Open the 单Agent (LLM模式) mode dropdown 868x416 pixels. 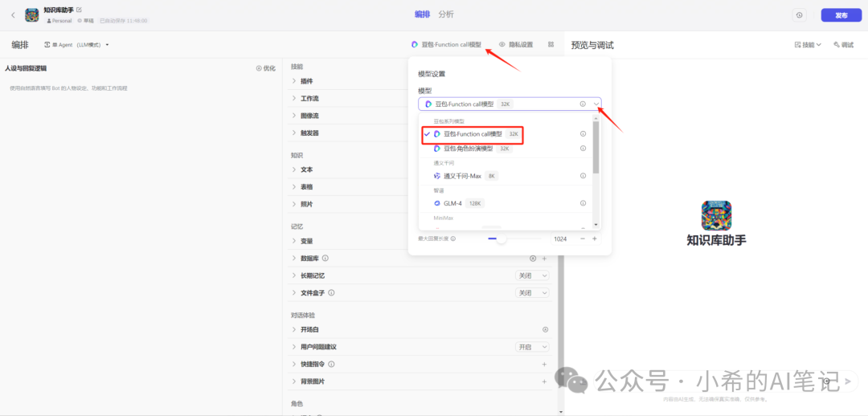[x=76, y=45]
